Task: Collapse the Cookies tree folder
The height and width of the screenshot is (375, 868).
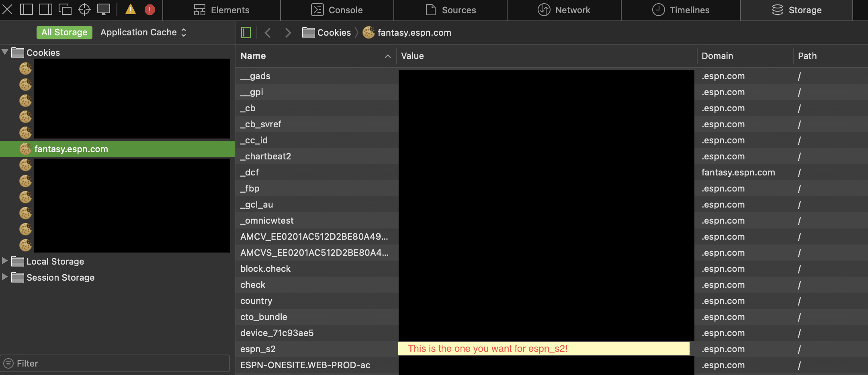Action: click(x=5, y=52)
